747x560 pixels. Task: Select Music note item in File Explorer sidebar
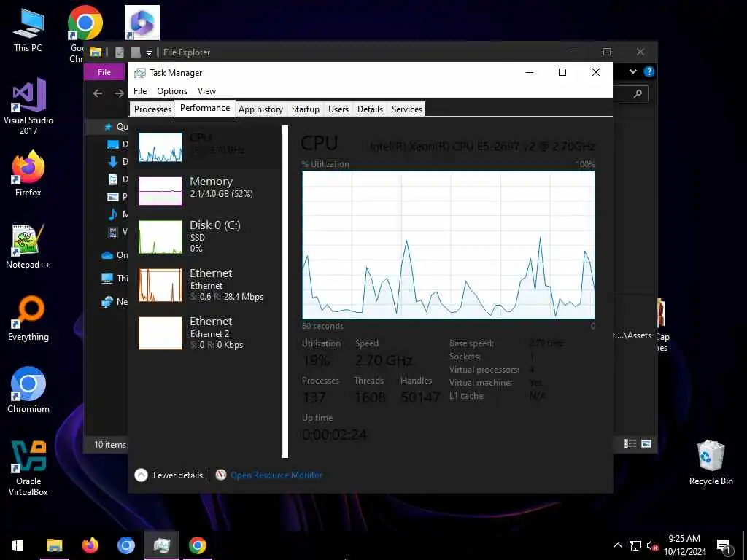click(113, 214)
